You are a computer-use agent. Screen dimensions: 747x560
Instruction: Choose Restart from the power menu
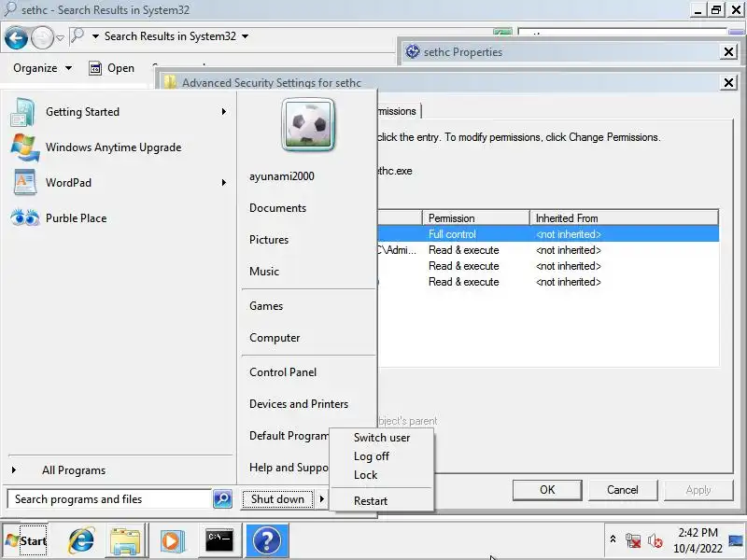[x=382, y=501]
